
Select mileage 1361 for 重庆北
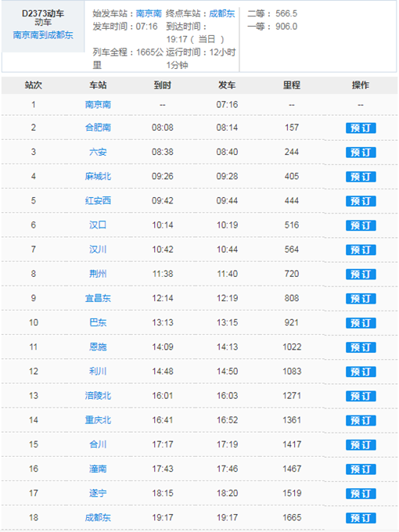(292, 420)
